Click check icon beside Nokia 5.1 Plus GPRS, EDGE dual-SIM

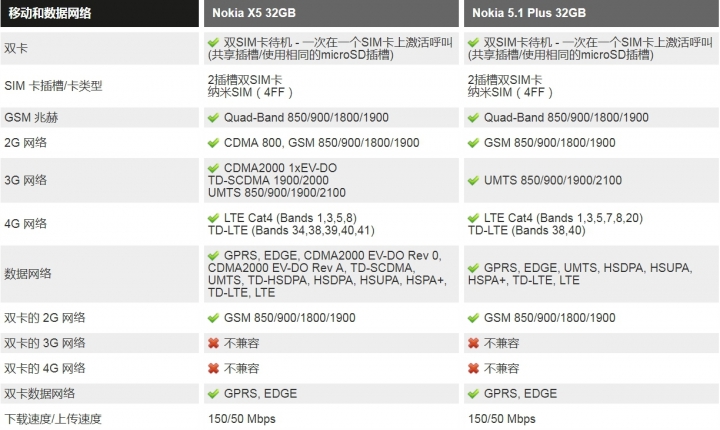click(x=473, y=394)
